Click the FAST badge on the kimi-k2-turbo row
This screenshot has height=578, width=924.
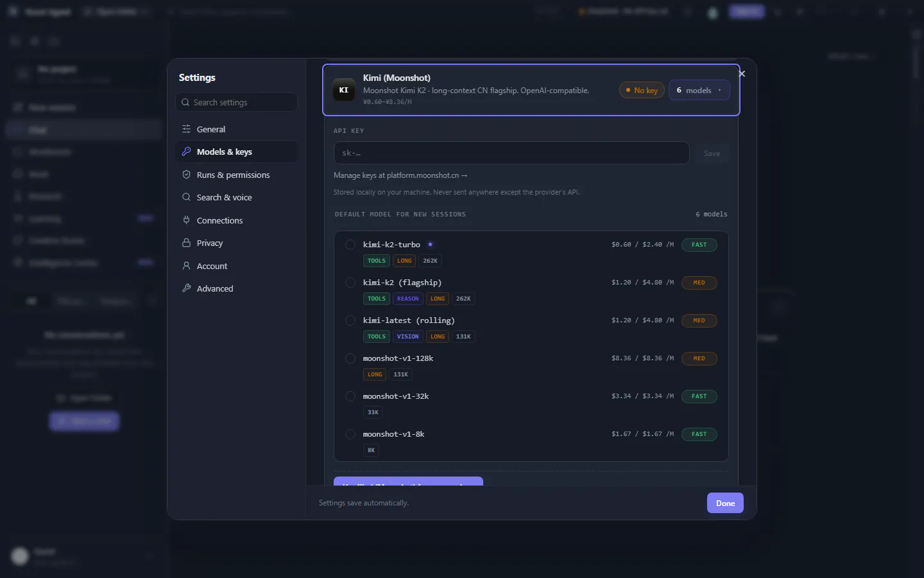(699, 245)
